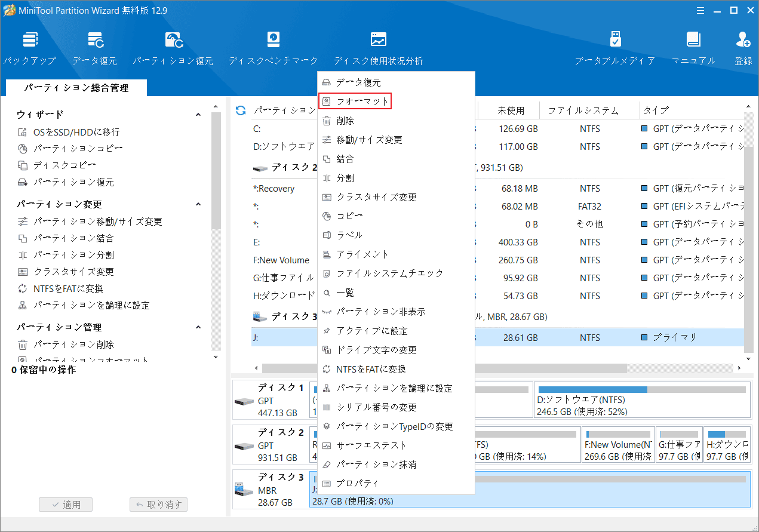Choose 削除 in the context menu
Viewport: 759px width, 532px height.
tap(396, 121)
